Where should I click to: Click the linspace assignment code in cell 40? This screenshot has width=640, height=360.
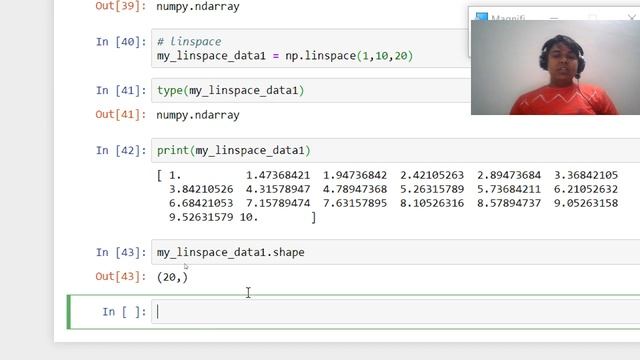click(x=285, y=56)
